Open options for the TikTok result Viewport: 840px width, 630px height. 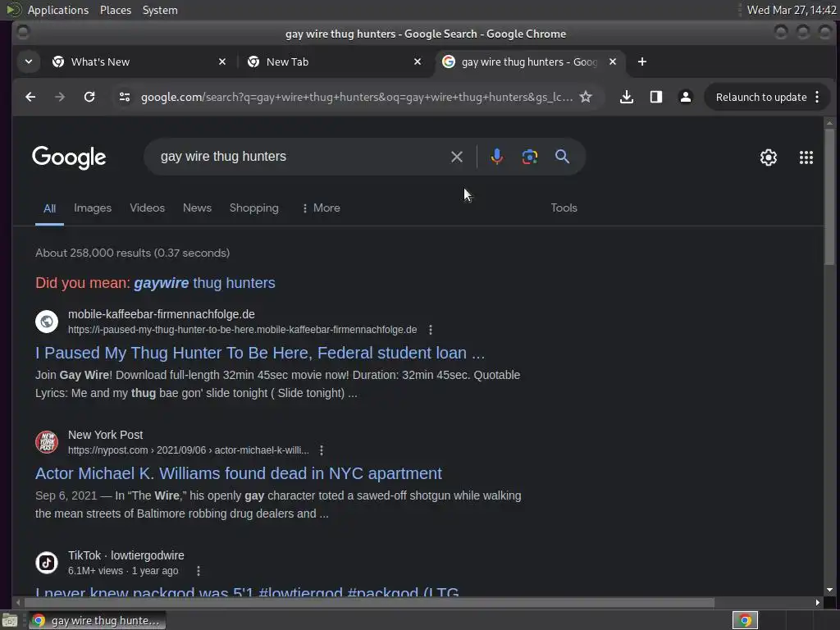[199, 571]
